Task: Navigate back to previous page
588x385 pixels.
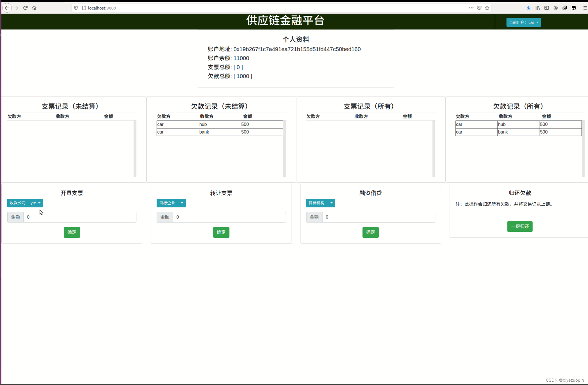Action: (7, 8)
